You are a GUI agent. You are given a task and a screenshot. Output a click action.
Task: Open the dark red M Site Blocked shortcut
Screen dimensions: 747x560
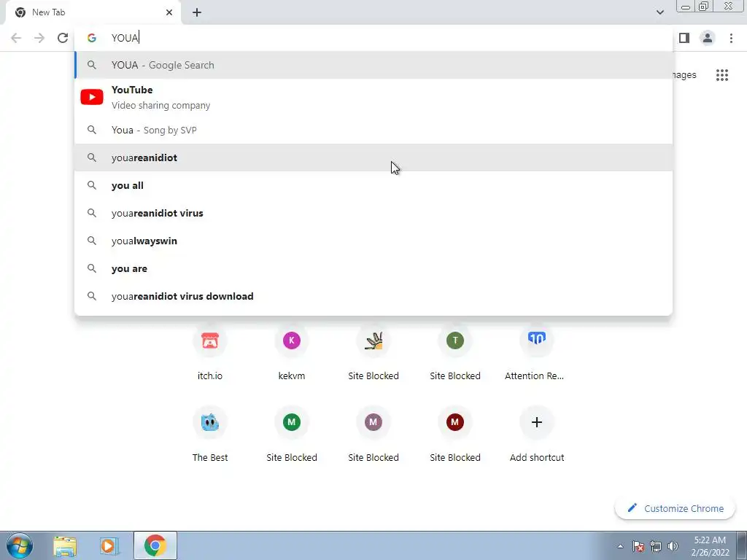pos(455,435)
